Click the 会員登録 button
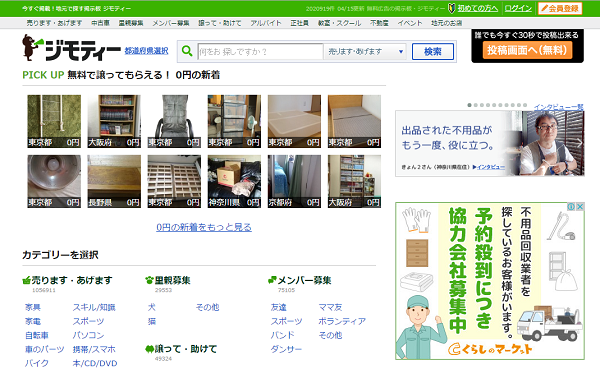 (x=560, y=8)
